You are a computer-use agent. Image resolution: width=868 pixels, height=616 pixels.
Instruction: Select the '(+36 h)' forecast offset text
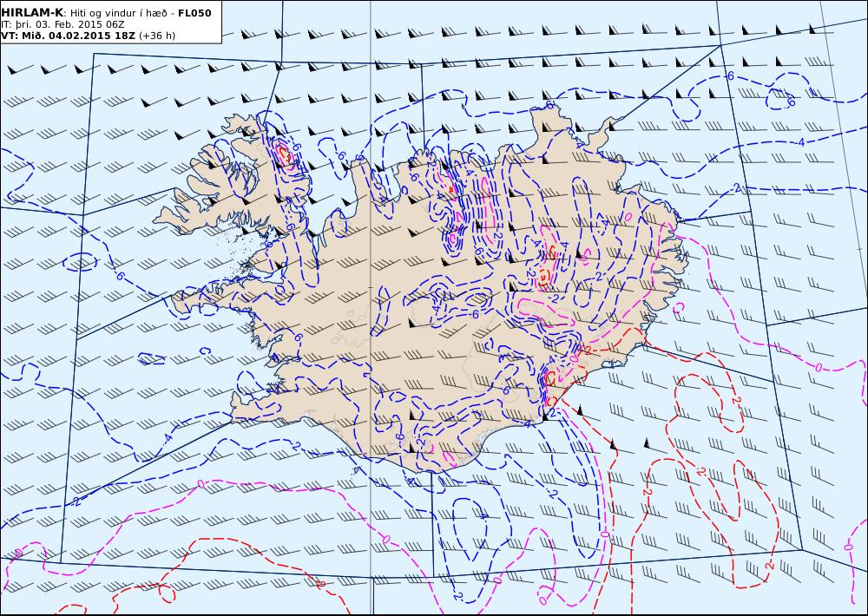(x=156, y=36)
